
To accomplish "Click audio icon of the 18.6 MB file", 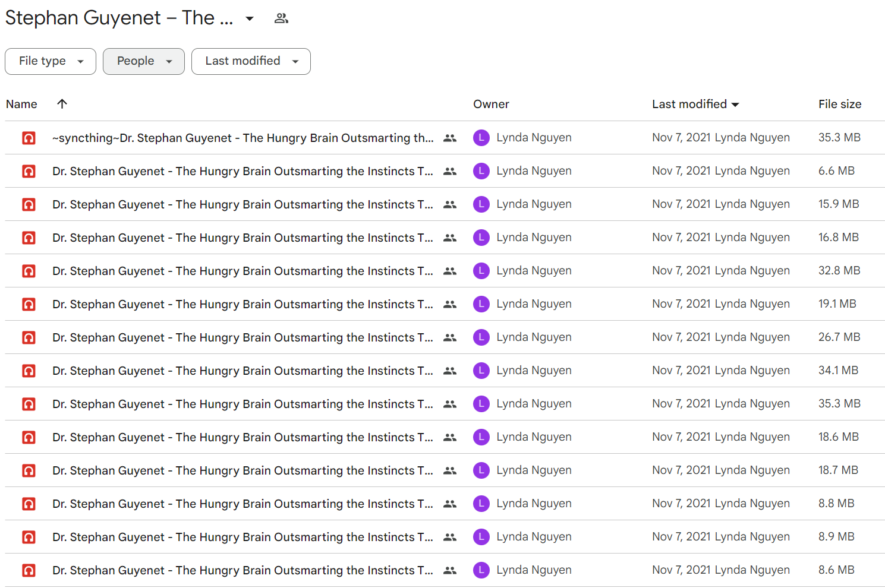I will [29, 437].
